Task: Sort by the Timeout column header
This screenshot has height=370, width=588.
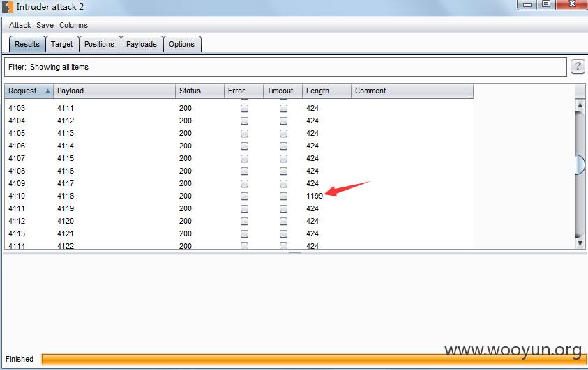Action: (282, 91)
